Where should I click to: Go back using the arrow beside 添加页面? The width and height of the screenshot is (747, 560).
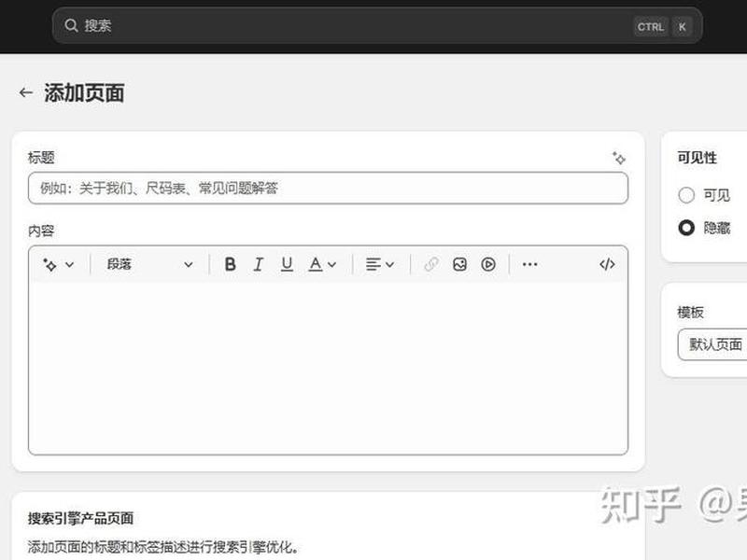tap(26, 92)
